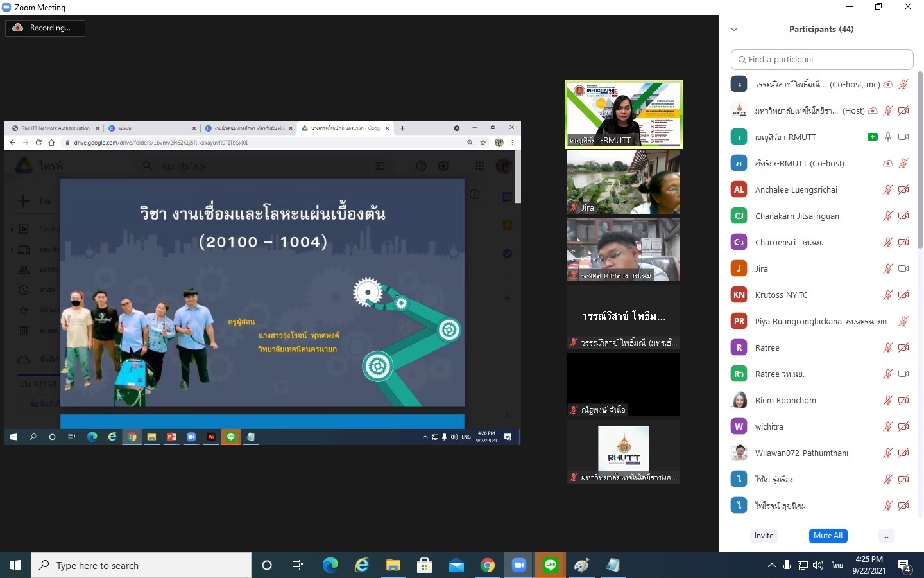Click video-off icon for wichitra

click(903, 426)
